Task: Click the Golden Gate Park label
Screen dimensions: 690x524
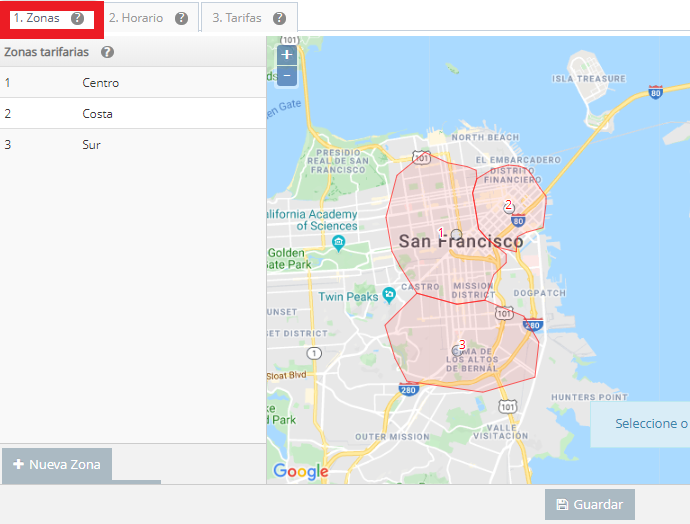Action: [290, 259]
